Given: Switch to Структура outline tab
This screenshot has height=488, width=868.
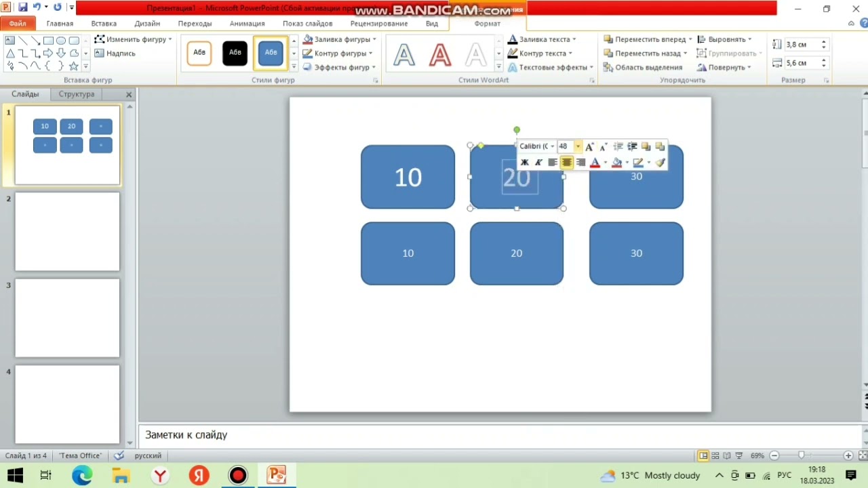Looking at the screenshot, I should tap(76, 94).
